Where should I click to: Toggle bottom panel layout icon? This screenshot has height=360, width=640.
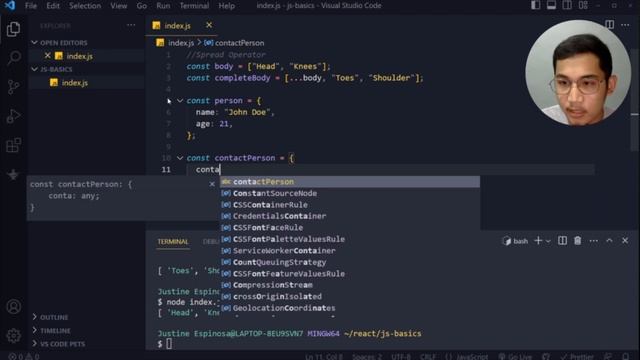click(551, 5)
